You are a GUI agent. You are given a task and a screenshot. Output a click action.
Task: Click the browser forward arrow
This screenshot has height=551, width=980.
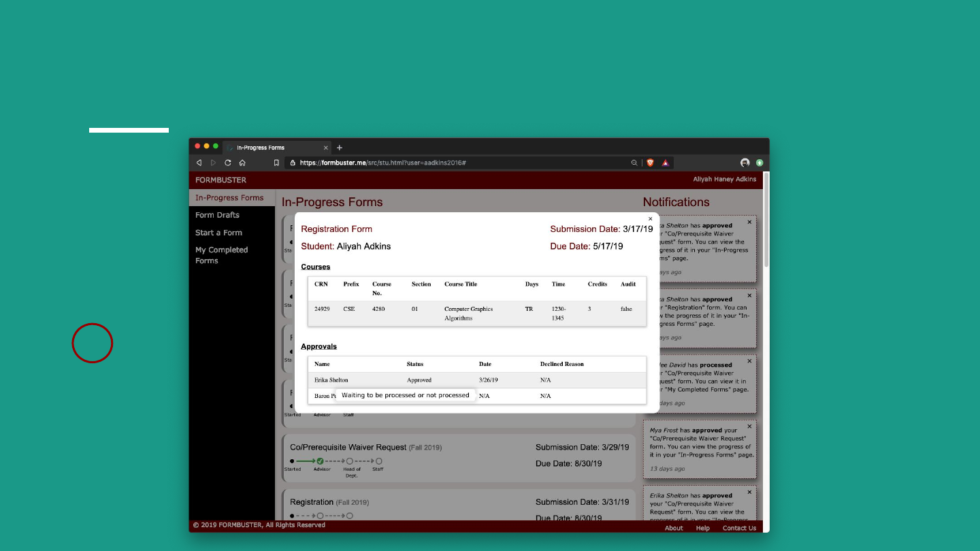[x=213, y=163]
